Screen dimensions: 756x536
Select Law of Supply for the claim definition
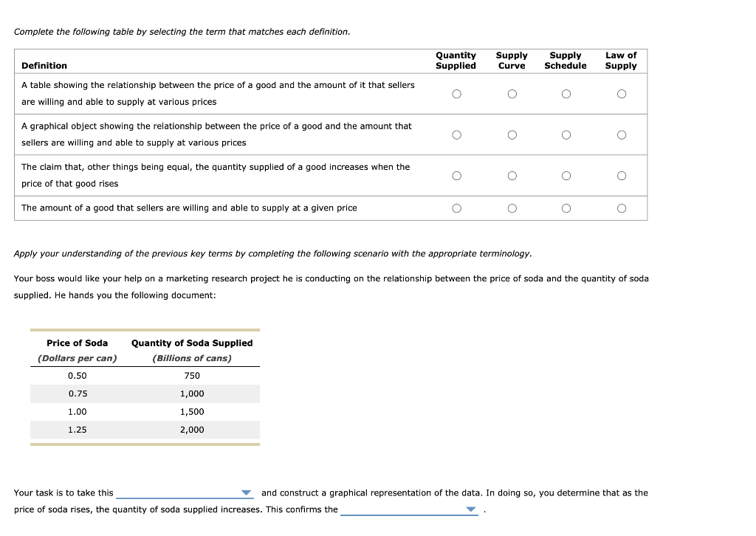(622, 176)
